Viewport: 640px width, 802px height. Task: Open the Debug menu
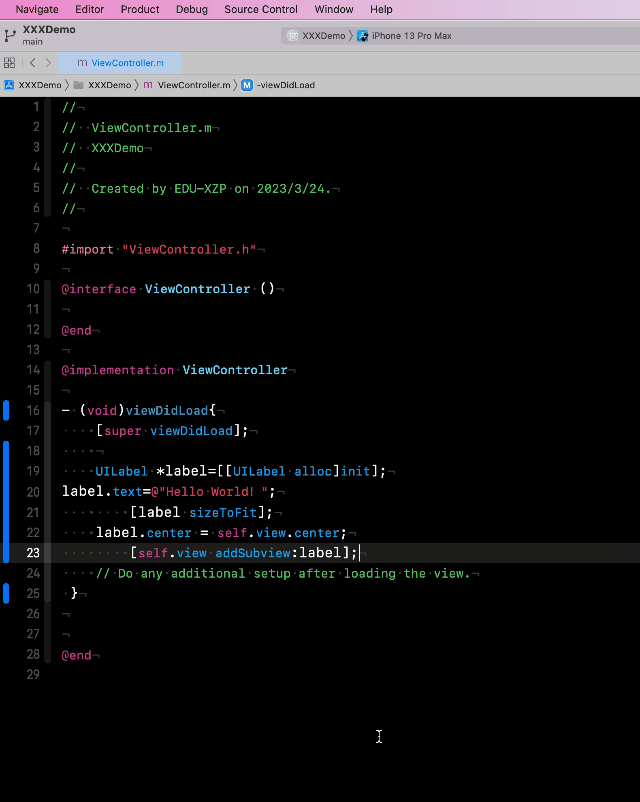(x=192, y=9)
